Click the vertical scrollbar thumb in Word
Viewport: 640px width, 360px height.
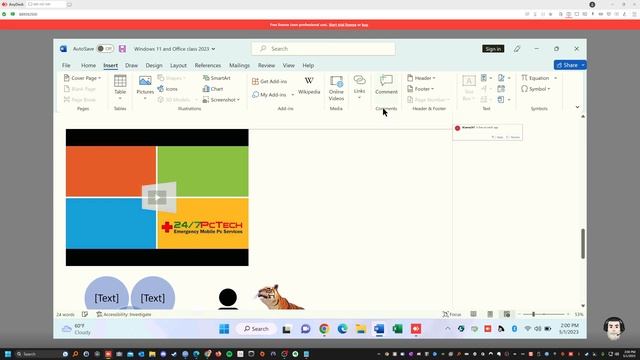point(583,243)
